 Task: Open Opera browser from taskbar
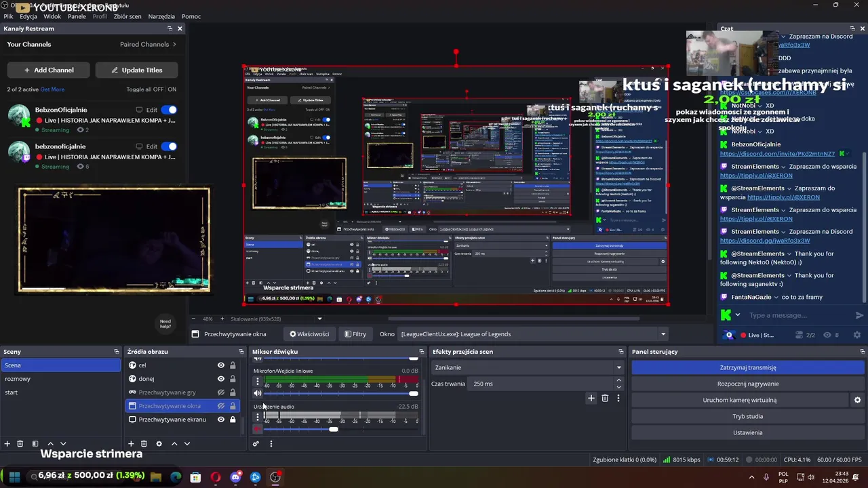216,476
